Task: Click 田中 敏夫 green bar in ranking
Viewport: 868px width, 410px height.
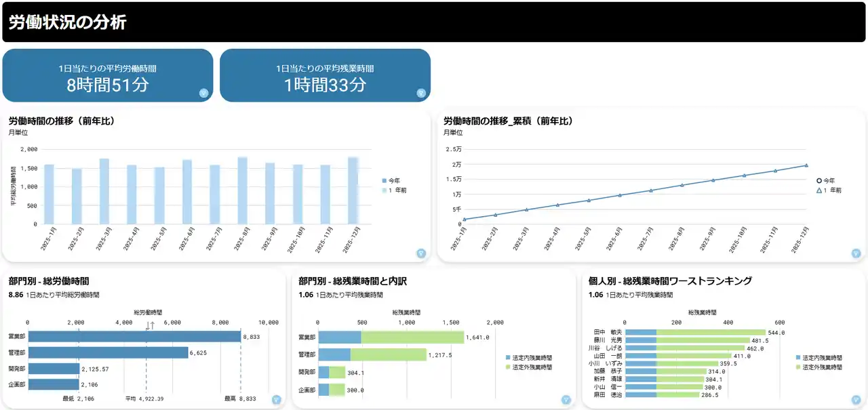Action: click(711, 332)
